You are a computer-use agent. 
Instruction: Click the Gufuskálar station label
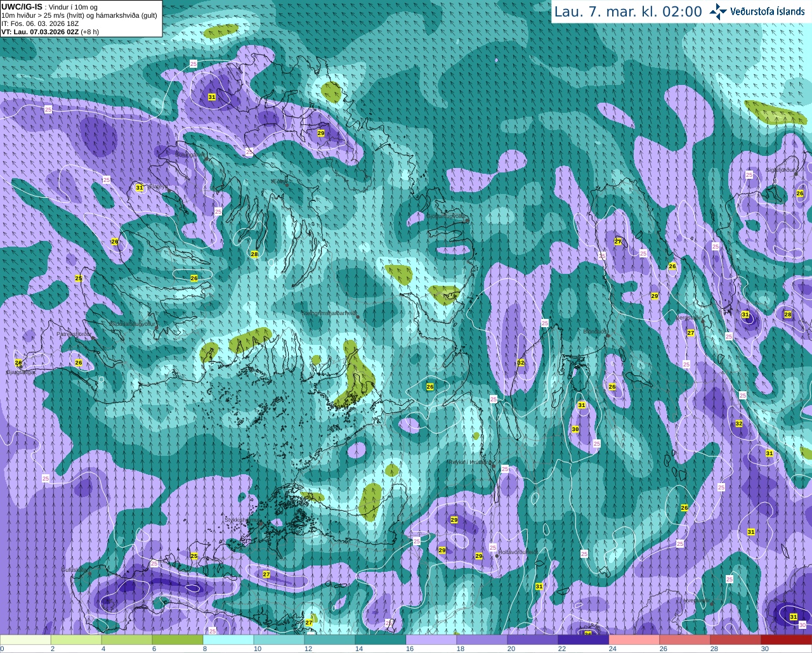click(x=74, y=570)
